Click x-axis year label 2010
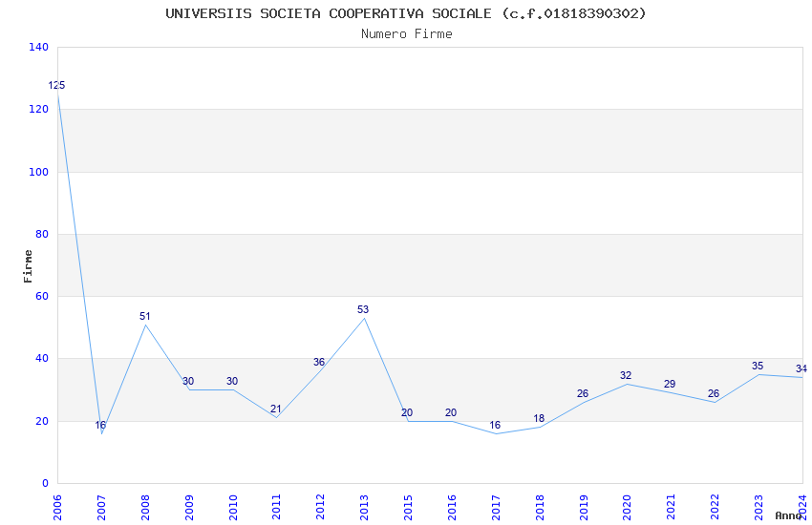The width and height of the screenshot is (812, 525). click(x=233, y=507)
